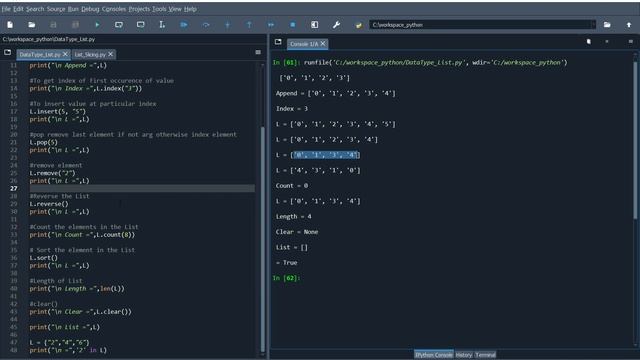This screenshot has width=640, height=360.
Task: Create a new file from the toolbar
Action: click(x=10, y=25)
